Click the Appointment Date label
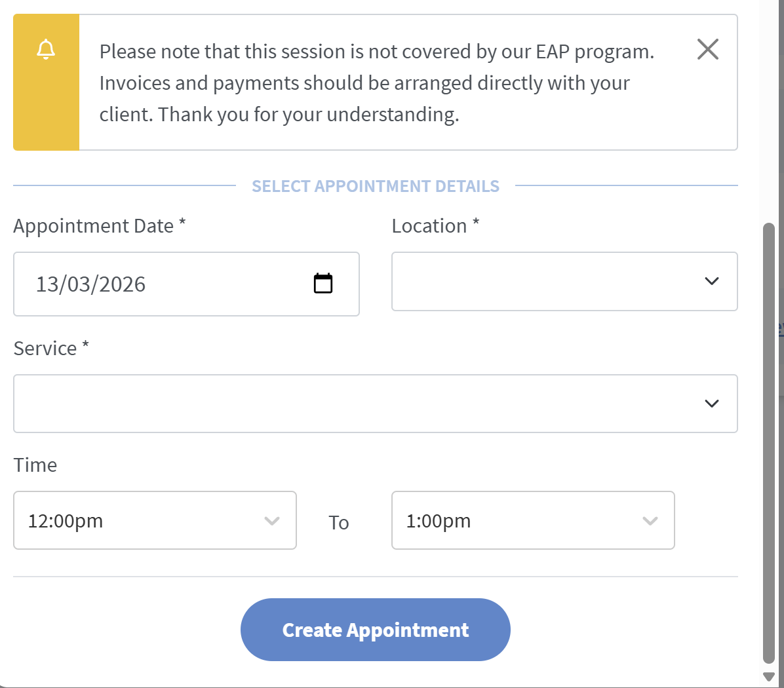This screenshot has width=784, height=688. click(94, 226)
